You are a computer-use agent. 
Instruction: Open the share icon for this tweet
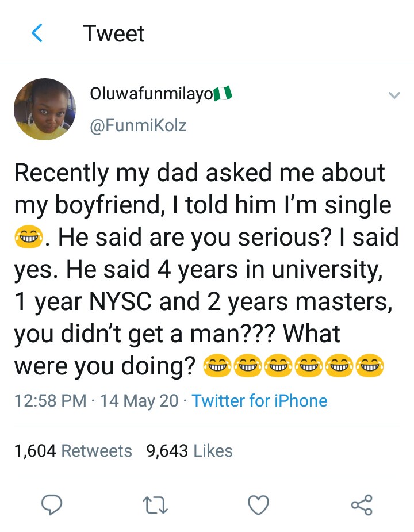tap(362, 505)
